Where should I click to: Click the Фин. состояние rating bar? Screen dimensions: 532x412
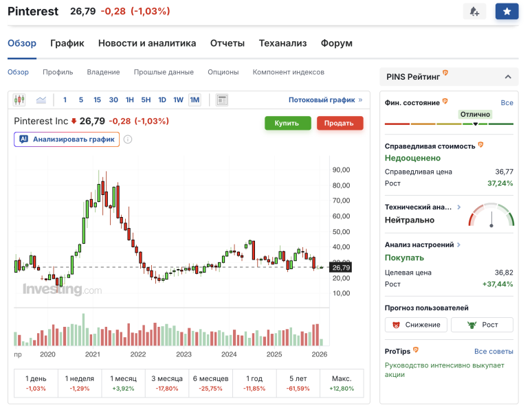449,124
